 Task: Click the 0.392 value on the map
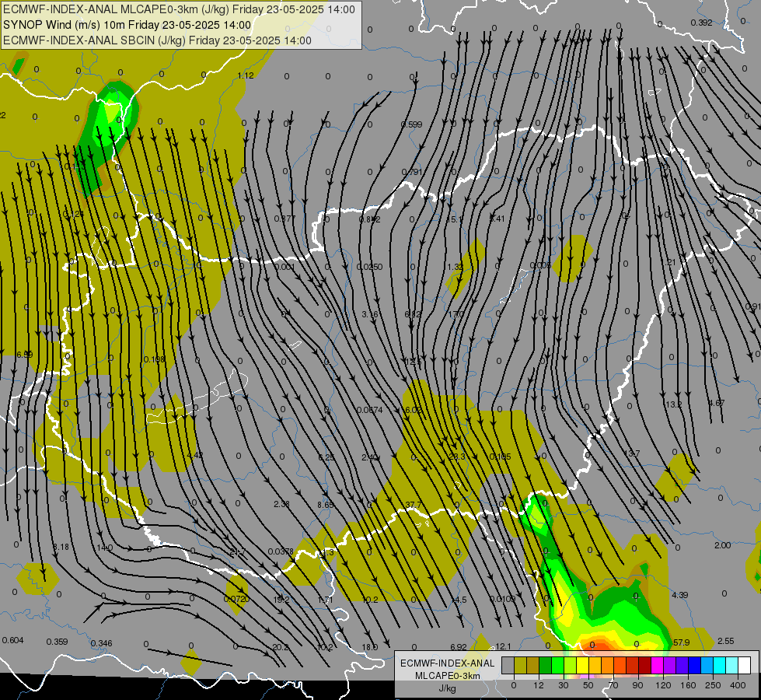click(x=701, y=23)
